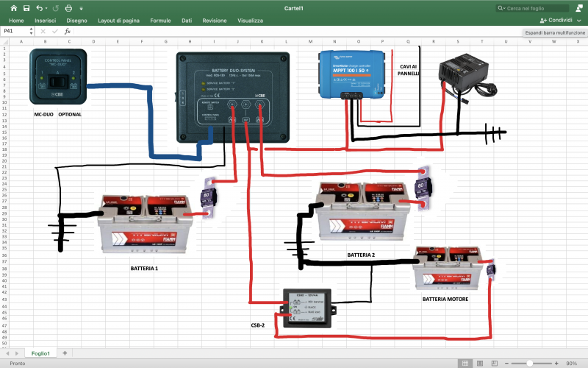
Task: Click the Home icon in title bar
Action: point(13,7)
